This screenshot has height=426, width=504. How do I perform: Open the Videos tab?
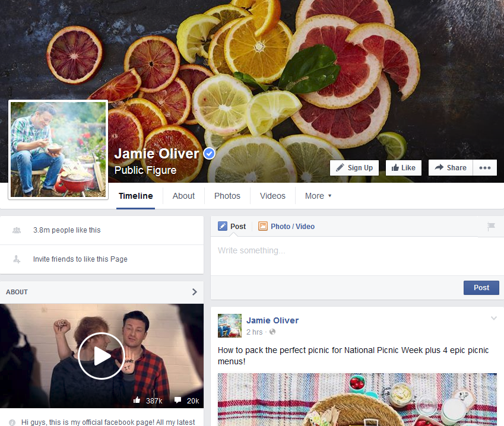(272, 196)
